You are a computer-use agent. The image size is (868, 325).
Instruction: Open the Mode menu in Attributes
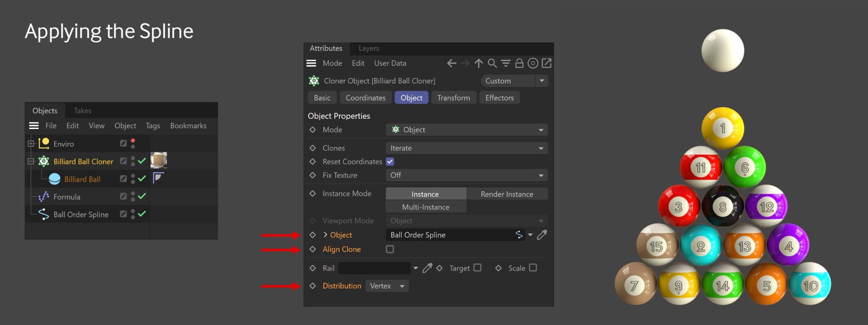point(332,63)
